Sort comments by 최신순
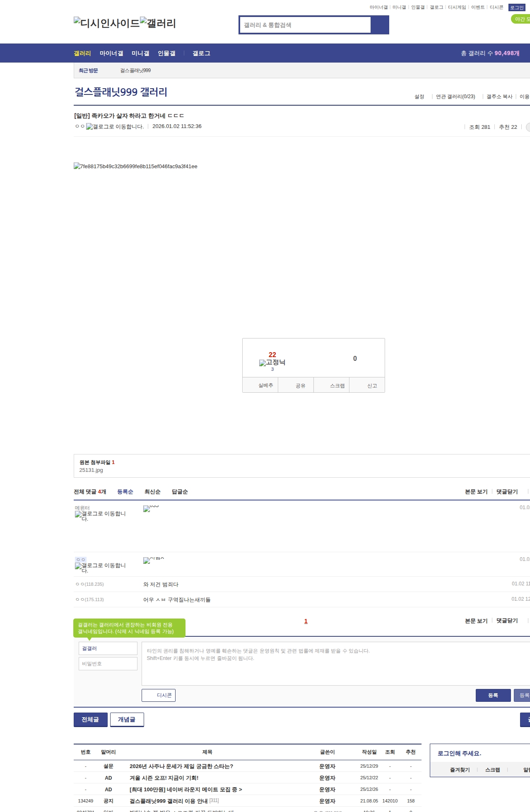Image resolution: width=530 pixels, height=812 pixels. tap(152, 492)
